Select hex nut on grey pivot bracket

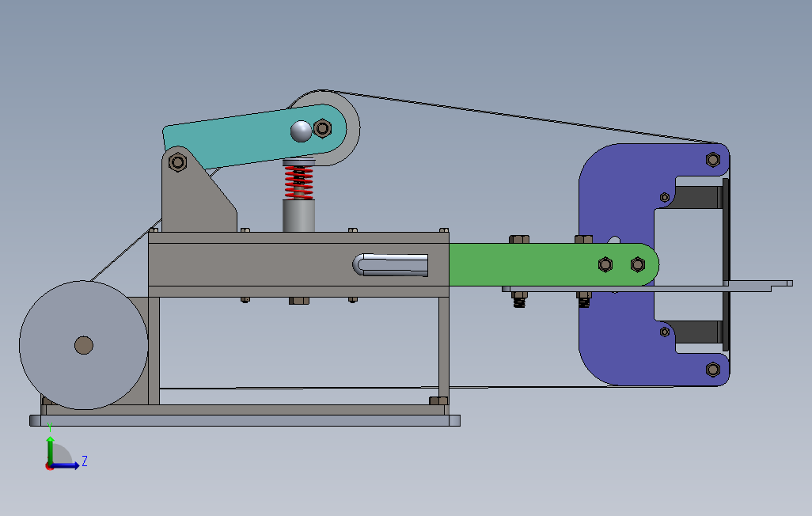(x=177, y=162)
